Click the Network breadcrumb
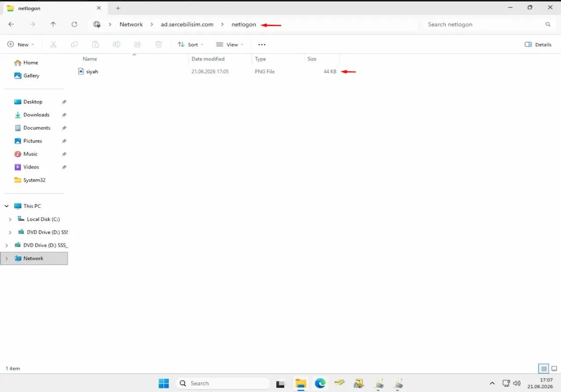561x392 pixels. 131,25
